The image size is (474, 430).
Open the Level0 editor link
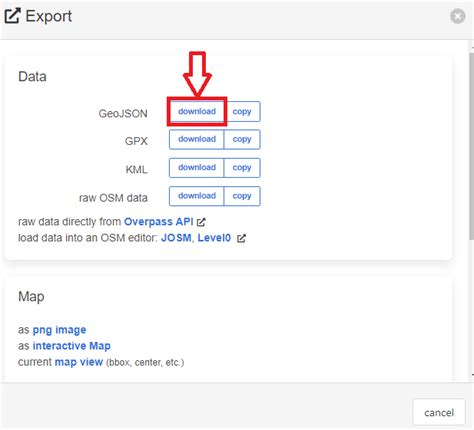214,238
